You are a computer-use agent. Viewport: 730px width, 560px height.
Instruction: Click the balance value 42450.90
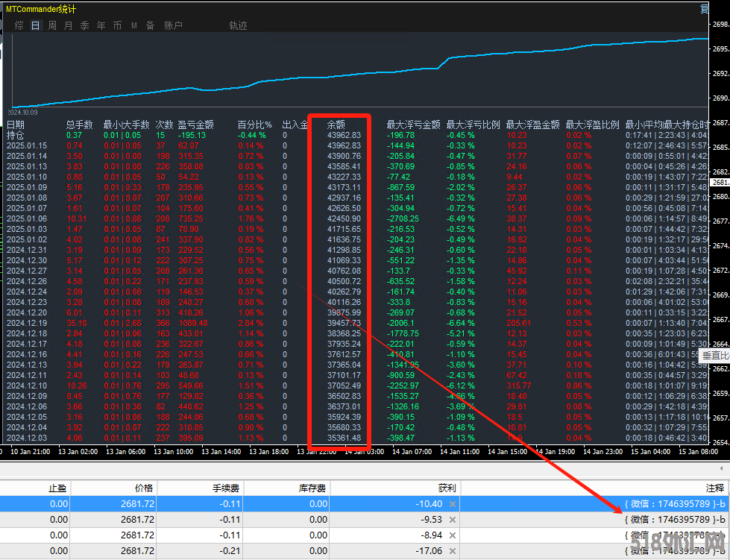(x=344, y=218)
